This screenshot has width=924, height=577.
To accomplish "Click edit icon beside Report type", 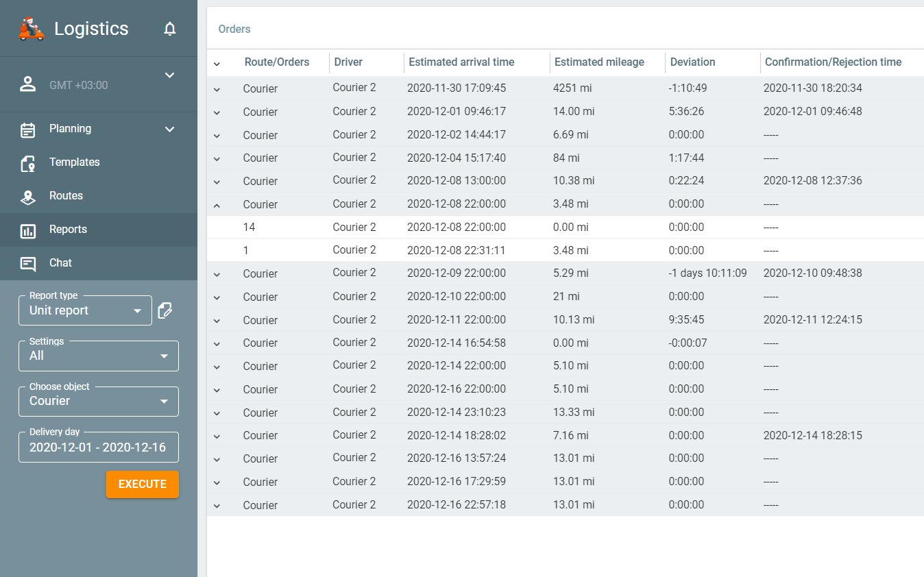I will 165,311.
